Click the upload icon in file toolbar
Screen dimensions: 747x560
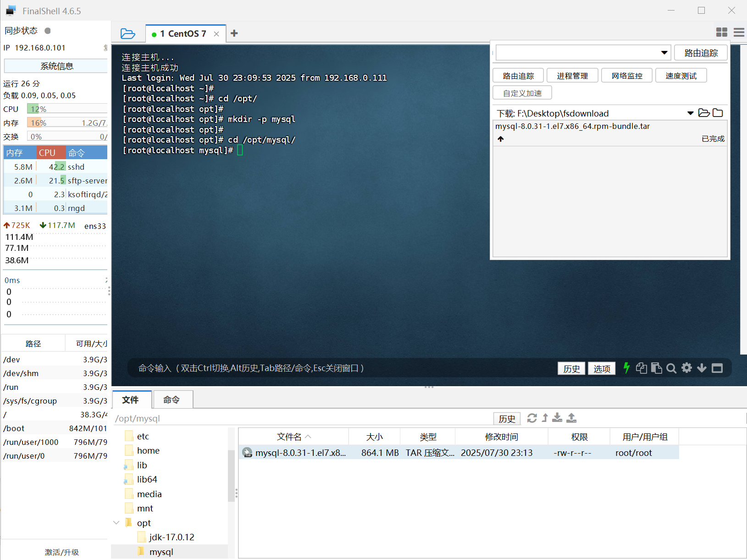pyautogui.click(x=571, y=418)
